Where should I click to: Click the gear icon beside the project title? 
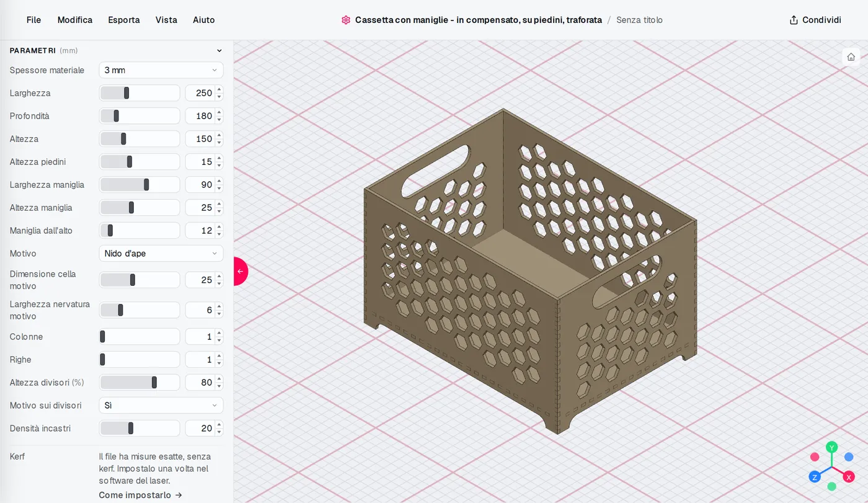click(346, 20)
